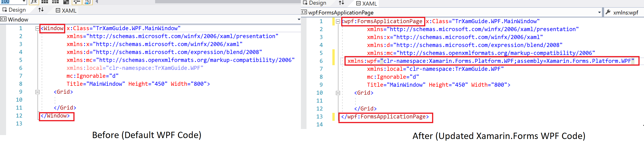This screenshot has width=644, height=157.
Task: Click the xmlns:d blend line in the After pane
Action: [465, 45]
